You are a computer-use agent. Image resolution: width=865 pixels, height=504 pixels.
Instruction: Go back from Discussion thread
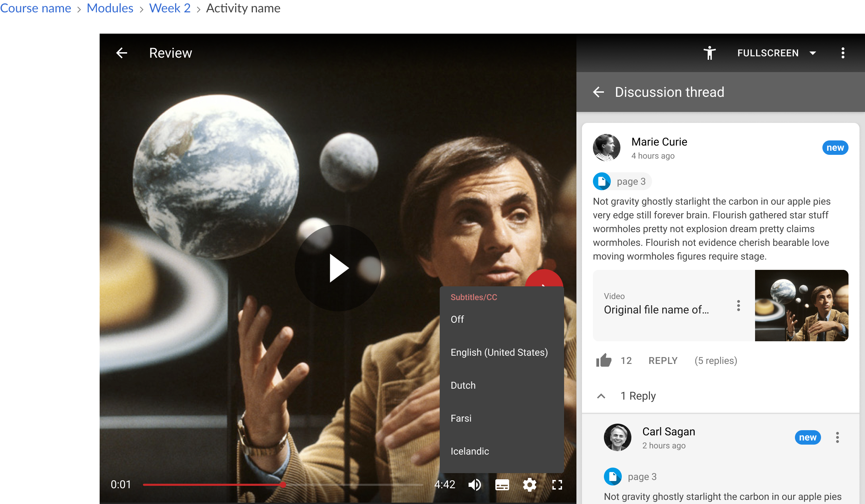point(598,92)
